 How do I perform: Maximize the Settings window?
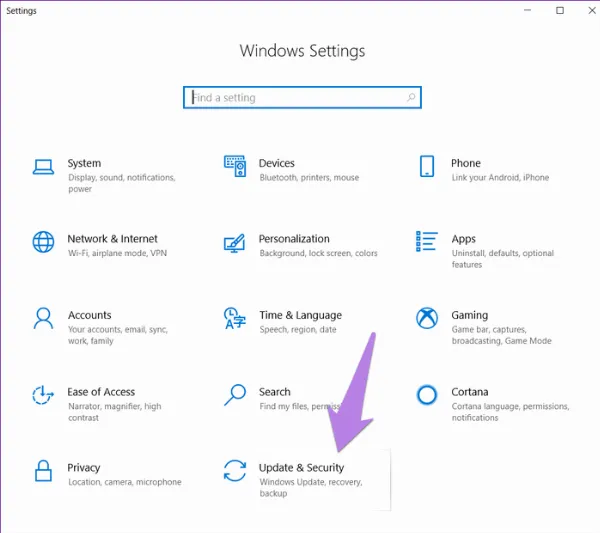[560, 11]
